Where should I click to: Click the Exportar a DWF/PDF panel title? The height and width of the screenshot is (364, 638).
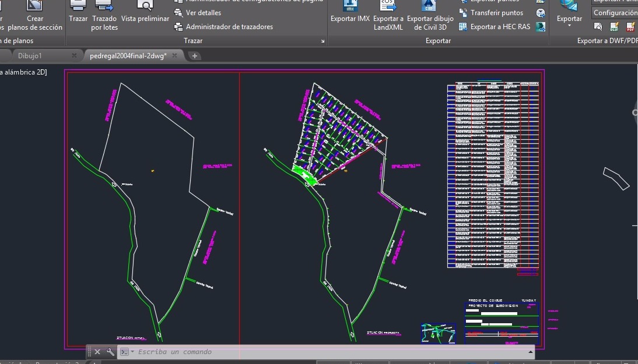(607, 41)
